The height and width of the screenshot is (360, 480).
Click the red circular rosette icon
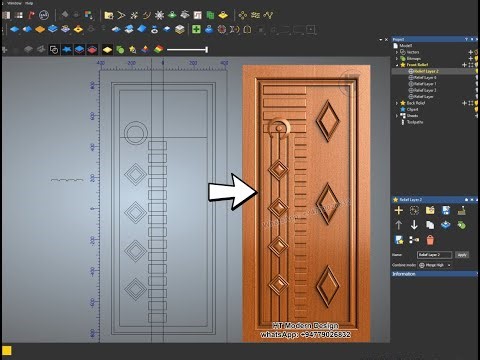pyautogui.click(x=222, y=29)
